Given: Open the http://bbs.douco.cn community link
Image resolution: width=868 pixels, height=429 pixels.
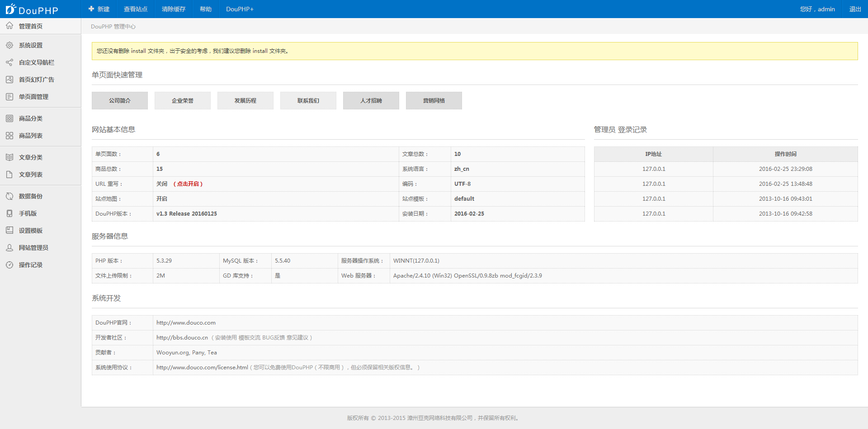Looking at the screenshot, I should [x=182, y=338].
